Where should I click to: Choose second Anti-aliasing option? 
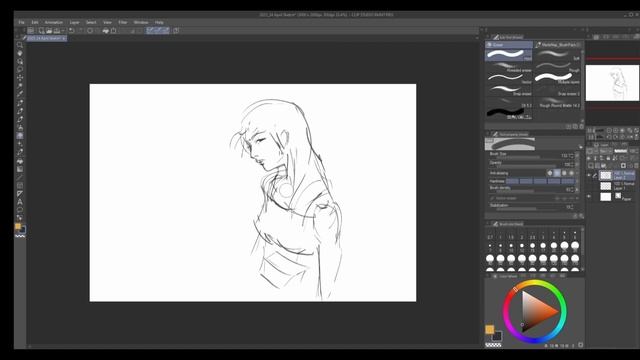[557, 173]
